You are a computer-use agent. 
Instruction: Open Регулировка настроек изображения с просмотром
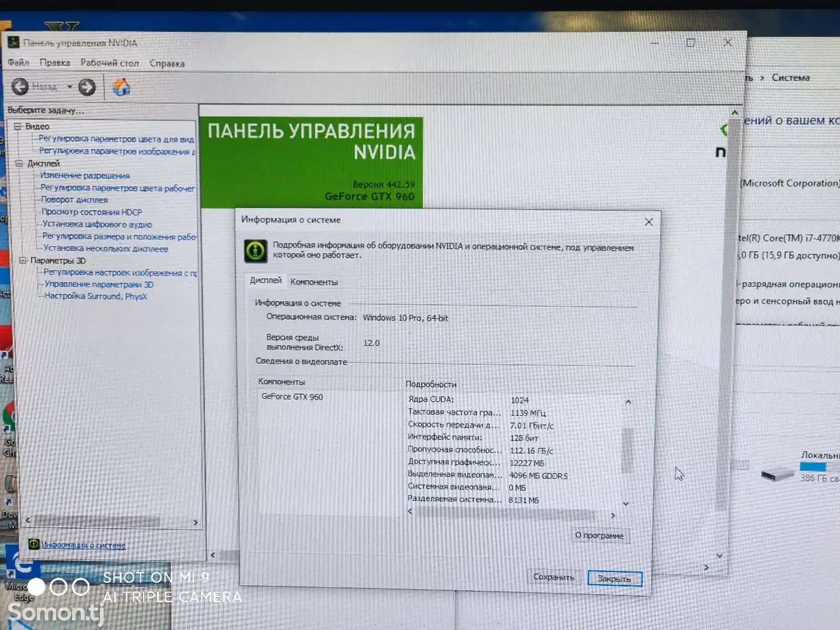point(121,272)
